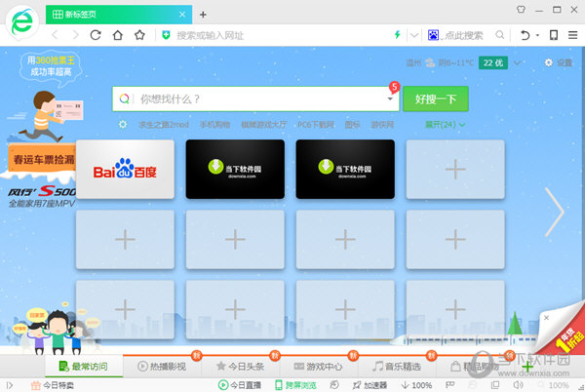Open the search suggestions dropdown arrow

point(390,98)
